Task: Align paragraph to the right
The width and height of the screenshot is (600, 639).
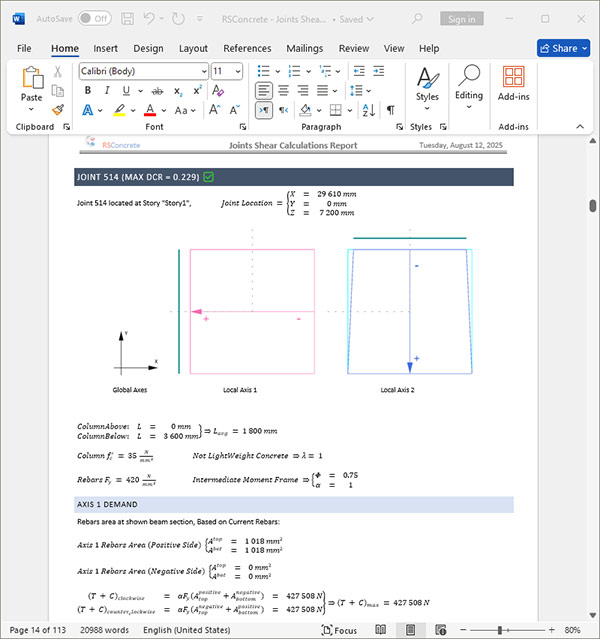Action: [303, 90]
